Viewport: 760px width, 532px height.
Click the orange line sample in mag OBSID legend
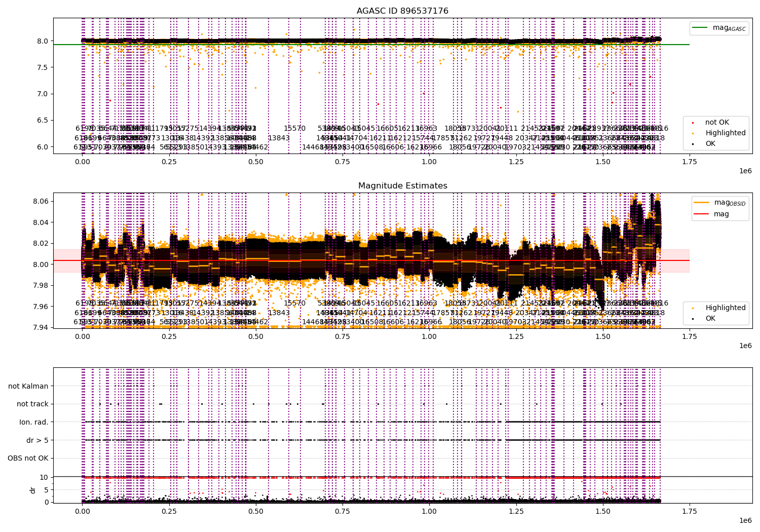(702, 202)
